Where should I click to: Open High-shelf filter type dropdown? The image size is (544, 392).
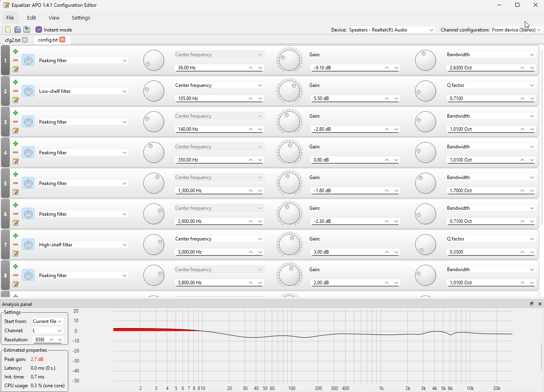[x=83, y=245]
